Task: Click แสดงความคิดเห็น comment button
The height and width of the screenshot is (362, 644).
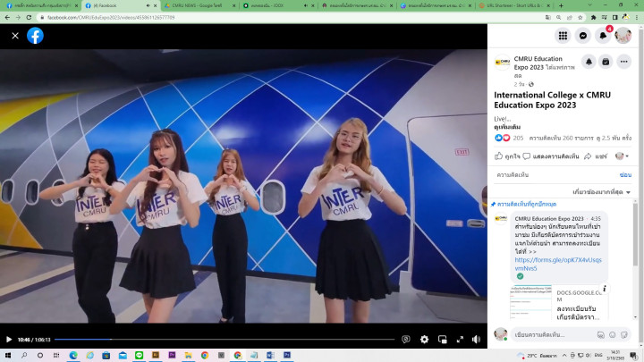Action: [x=551, y=156]
